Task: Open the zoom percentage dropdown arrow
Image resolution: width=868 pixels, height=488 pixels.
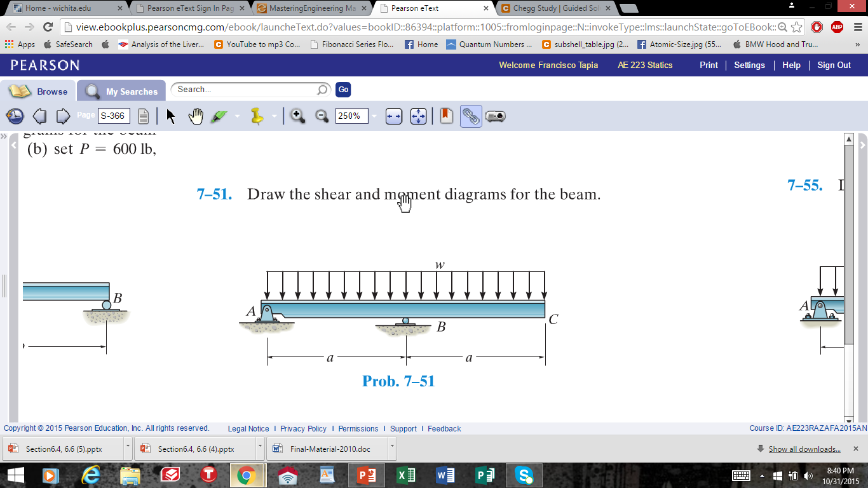Action: point(374,116)
